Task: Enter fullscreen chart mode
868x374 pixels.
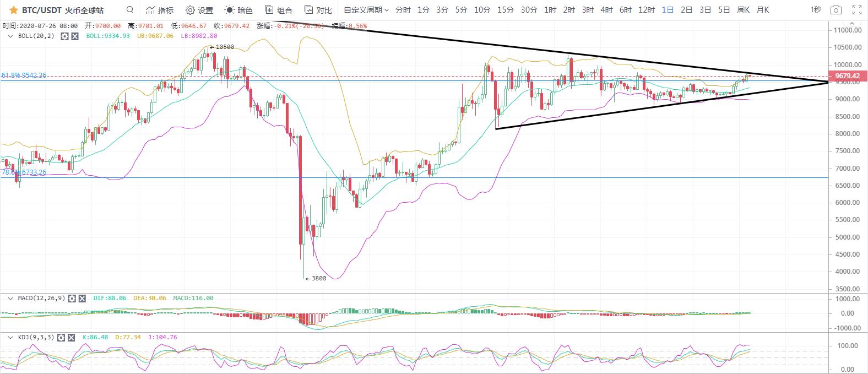Action: click(856, 10)
